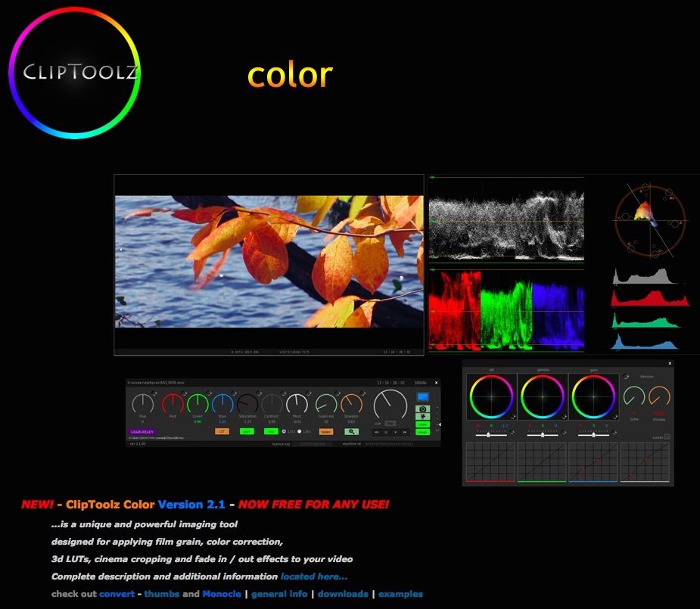Click the Red channel dial
Image resolution: width=700 pixels, height=609 pixels.
tap(173, 403)
